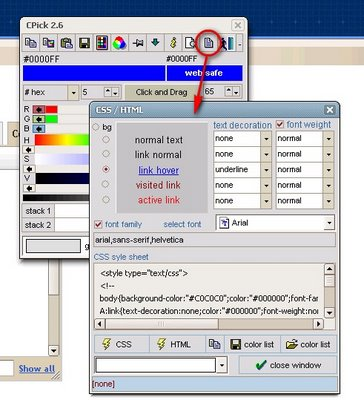
Task: Select the link normal radio button
Action: click(x=106, y=154)
